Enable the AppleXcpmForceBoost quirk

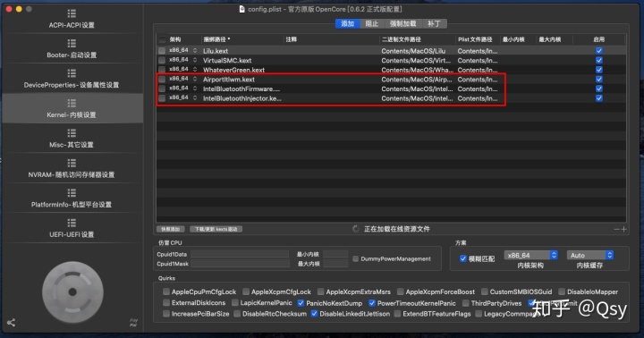[400, 292]
